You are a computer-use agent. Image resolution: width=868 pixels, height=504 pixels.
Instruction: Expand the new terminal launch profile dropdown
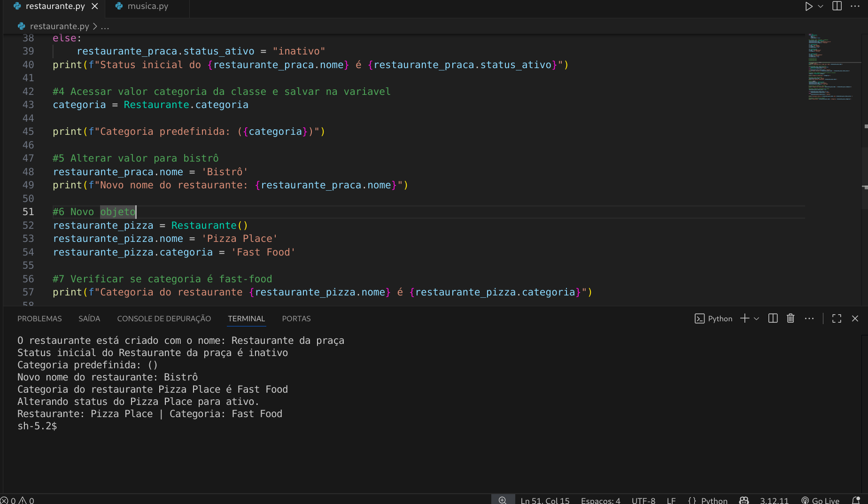(x=756, y=318)
